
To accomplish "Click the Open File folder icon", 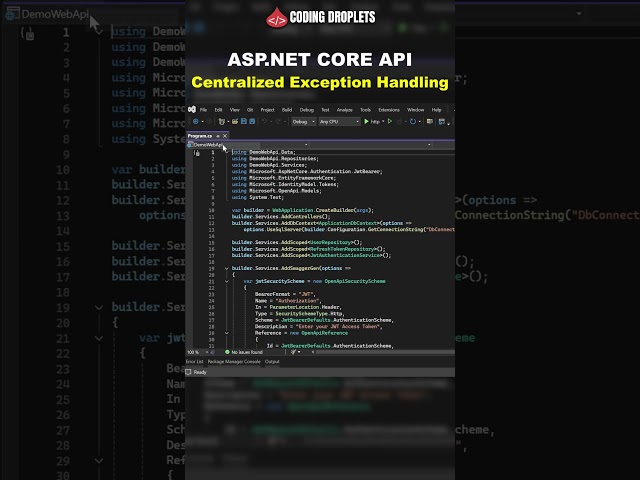I will [235, 121].
